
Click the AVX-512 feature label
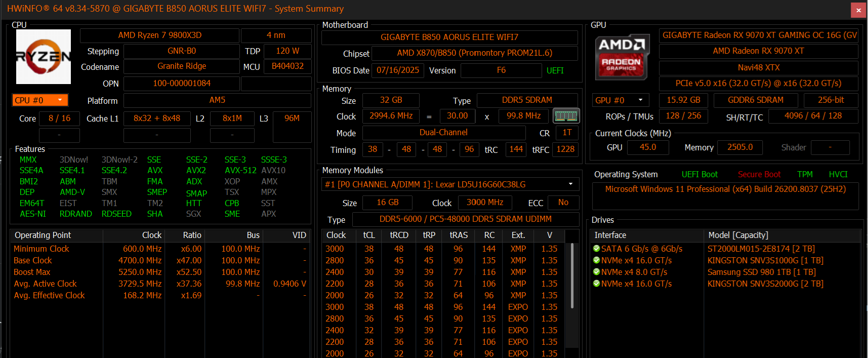(x=240, y=171)
